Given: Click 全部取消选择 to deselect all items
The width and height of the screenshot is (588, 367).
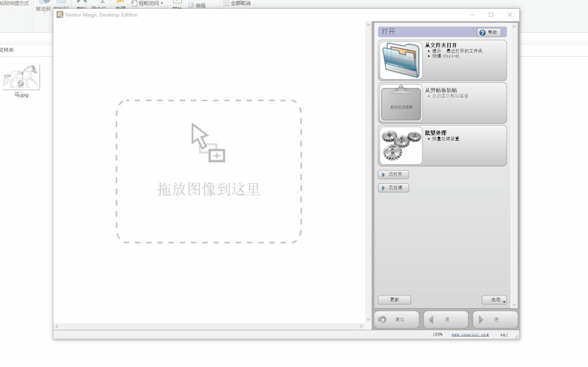Looking at the screenshot, I should click(238, 3).
